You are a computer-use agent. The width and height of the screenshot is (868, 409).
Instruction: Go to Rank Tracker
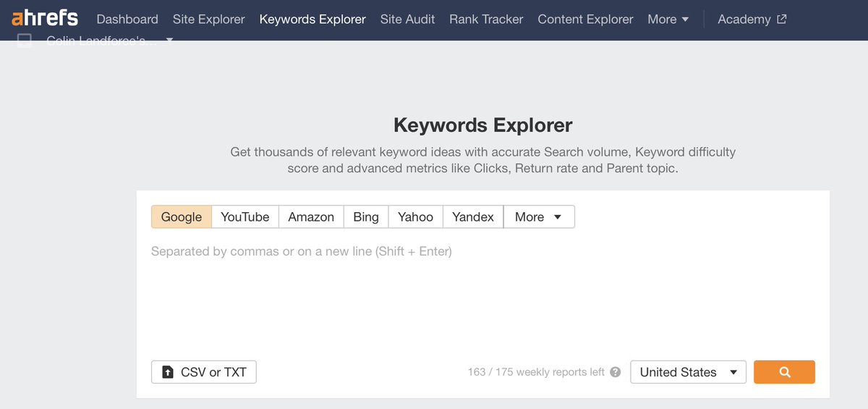[x=486, y=20]
